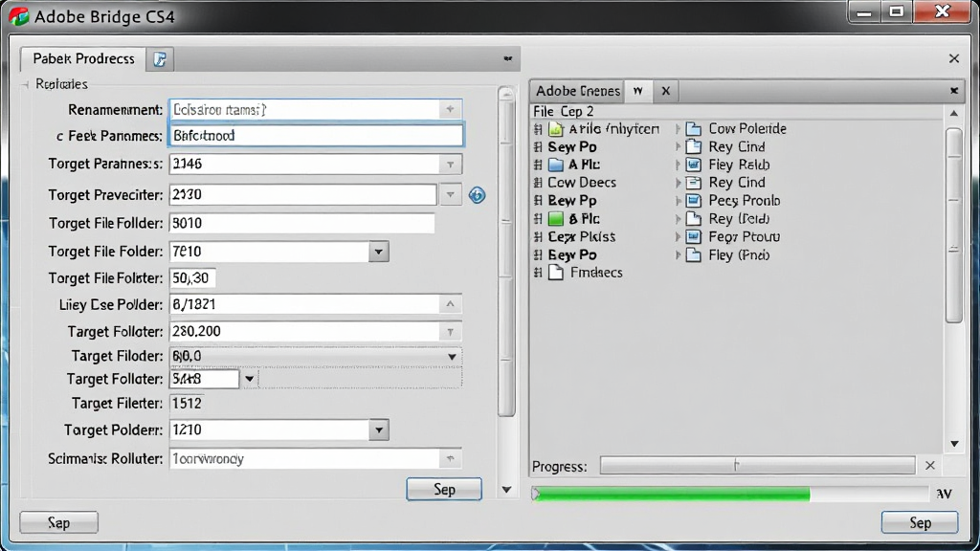Click the Sap button at bottom left
980x551 pixels.
click(58, 522)
